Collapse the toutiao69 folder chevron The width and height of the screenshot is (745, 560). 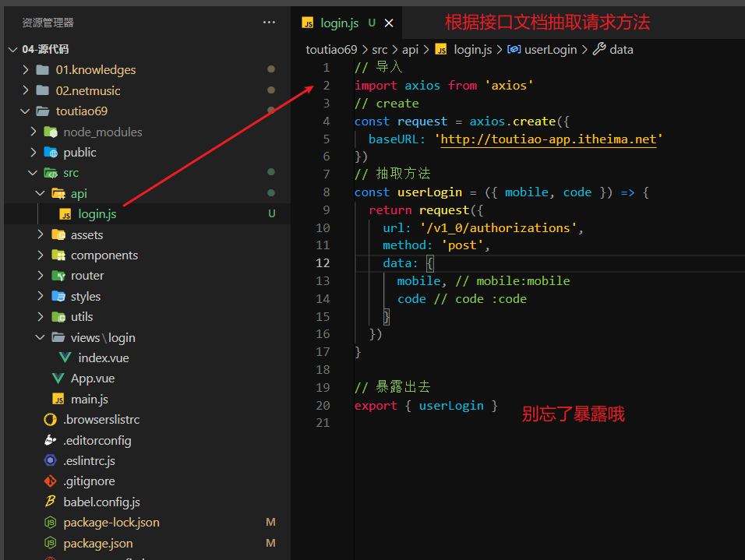(25, 111)
